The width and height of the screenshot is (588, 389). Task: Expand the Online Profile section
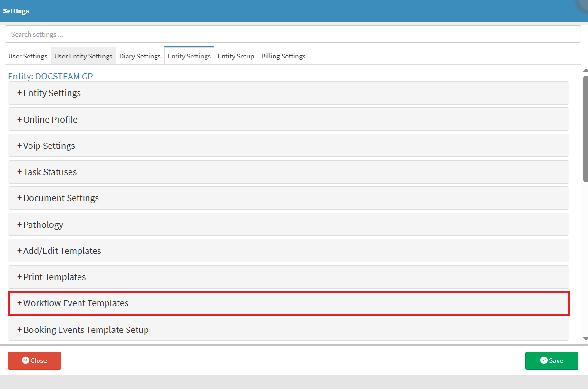coord(50,119)
